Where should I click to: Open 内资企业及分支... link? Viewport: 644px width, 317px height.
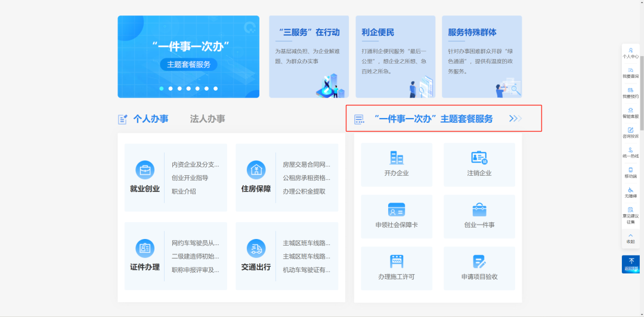click(196, 164)
